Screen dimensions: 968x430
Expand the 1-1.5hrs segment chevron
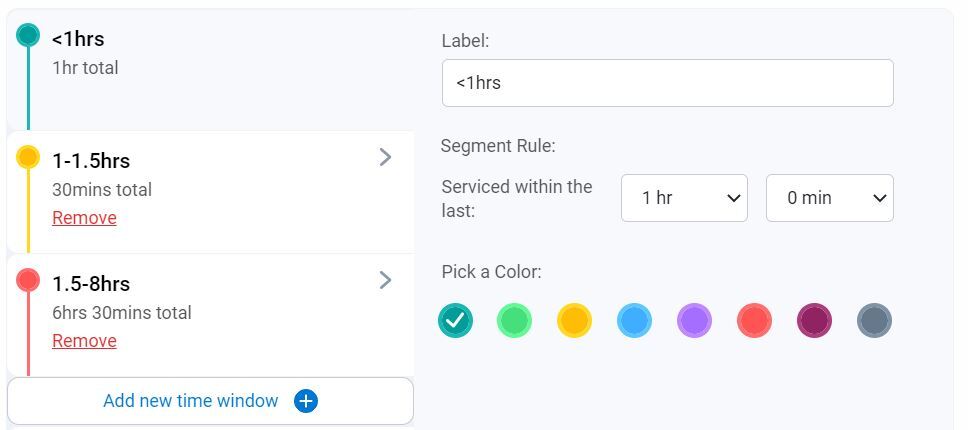(385, 157)
